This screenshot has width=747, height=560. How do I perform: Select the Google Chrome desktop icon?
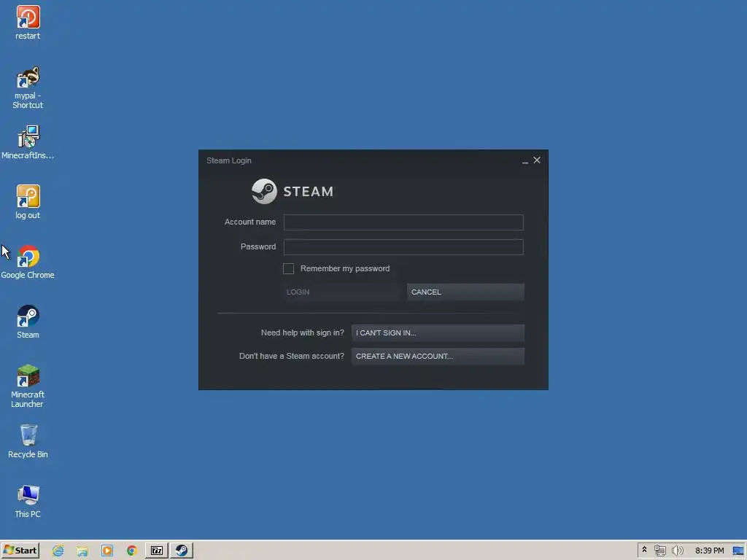28,257
